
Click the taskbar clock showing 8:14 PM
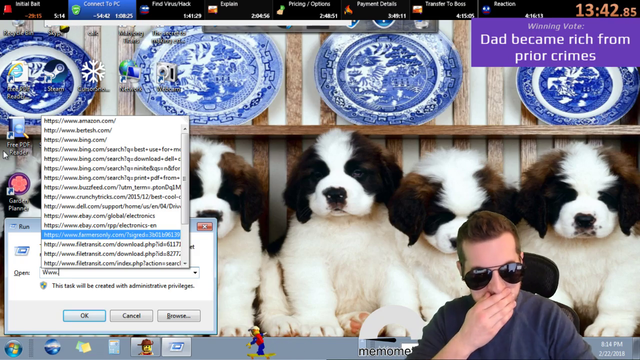pyautogui.click(x=611, y=349)
